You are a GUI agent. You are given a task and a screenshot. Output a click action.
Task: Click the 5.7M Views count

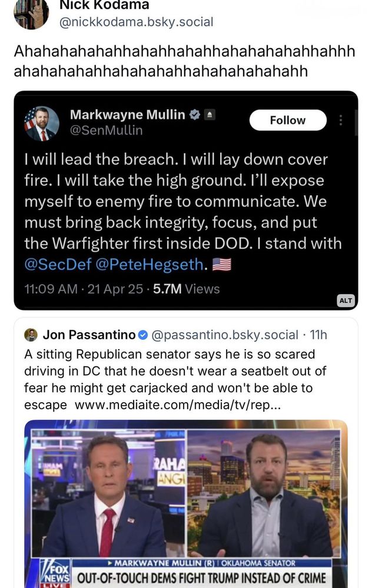[186, 289]
